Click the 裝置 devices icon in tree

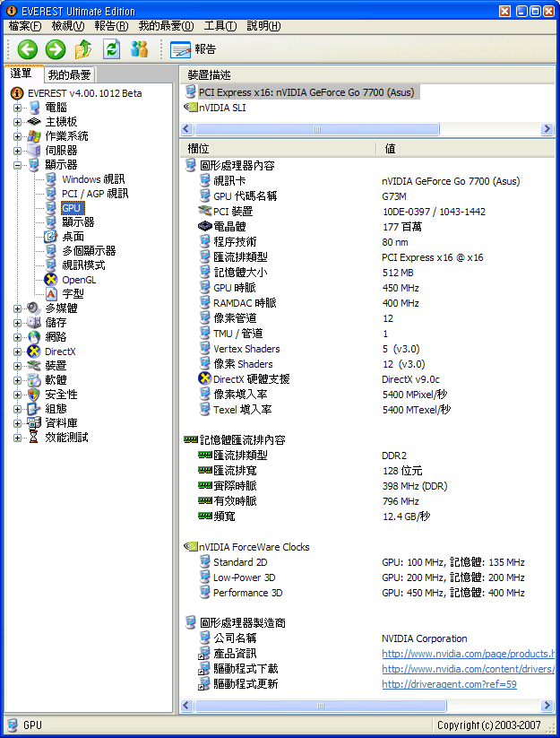coord(34,366)
